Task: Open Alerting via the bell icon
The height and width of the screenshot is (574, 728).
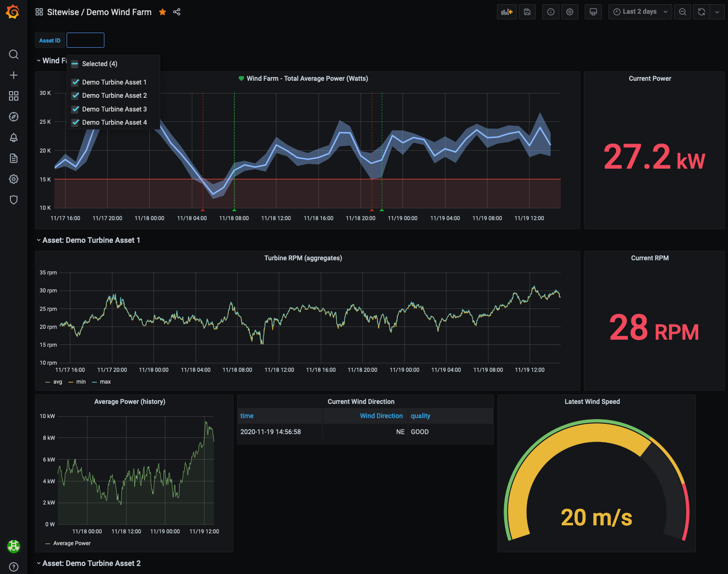Action: (x=14, y=137)
